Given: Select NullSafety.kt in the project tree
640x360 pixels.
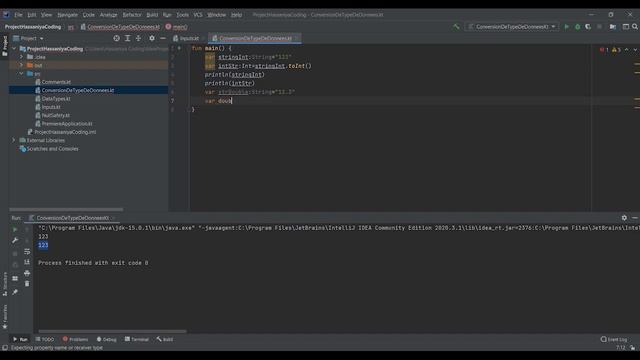Looking at the screenshot, I should (56, 116).
